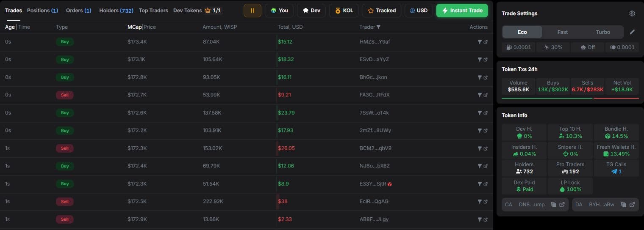
Task: Click the Type column header
Action: 62,27
